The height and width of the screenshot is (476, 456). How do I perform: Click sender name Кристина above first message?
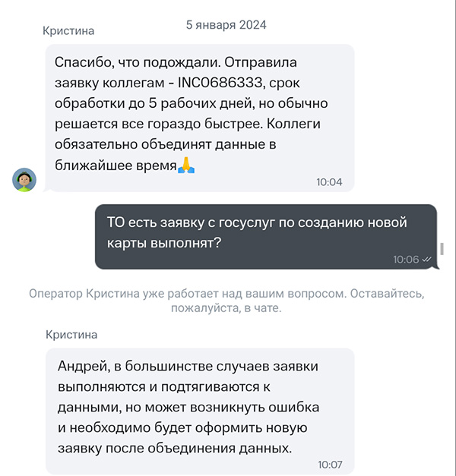tap(69, 31)
